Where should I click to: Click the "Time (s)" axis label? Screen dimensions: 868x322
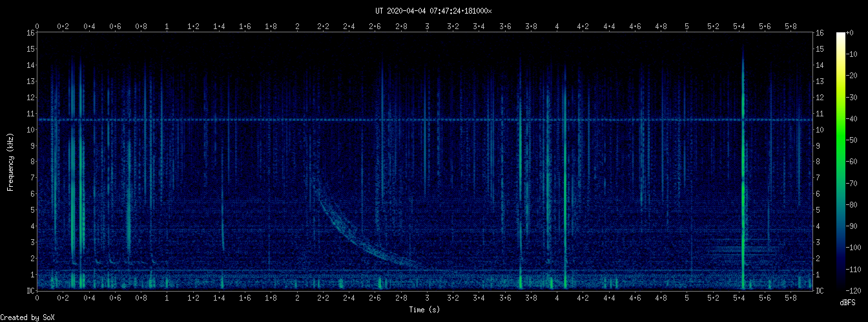(x=425, y=310)
